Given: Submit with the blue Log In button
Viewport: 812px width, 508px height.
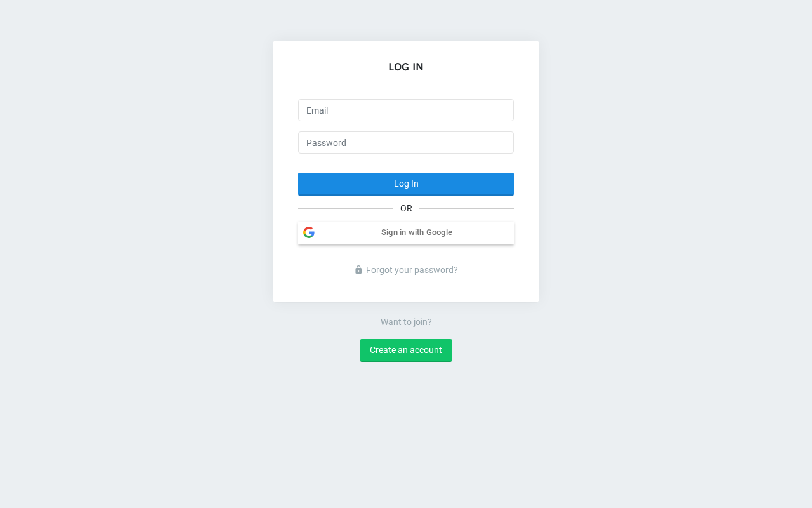Looking at the screenshot, I should [406, 184].
